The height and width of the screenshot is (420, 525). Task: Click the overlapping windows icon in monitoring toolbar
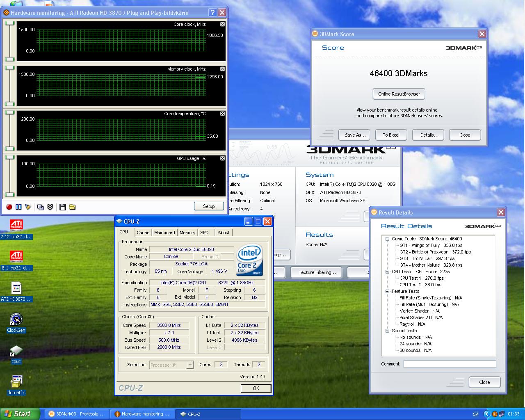pyautogui.click(x=40, y=207)
